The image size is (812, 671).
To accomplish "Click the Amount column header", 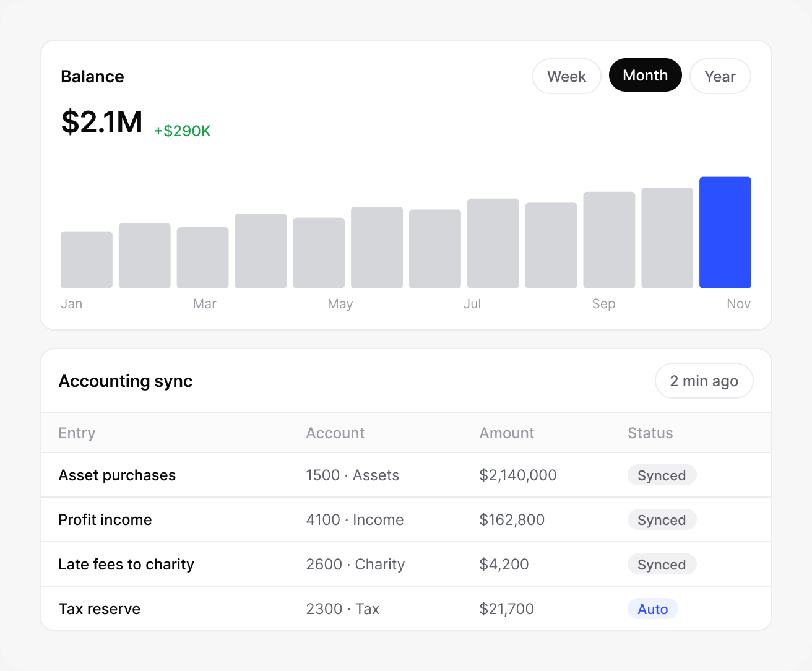I will click(x=507, y=433).
